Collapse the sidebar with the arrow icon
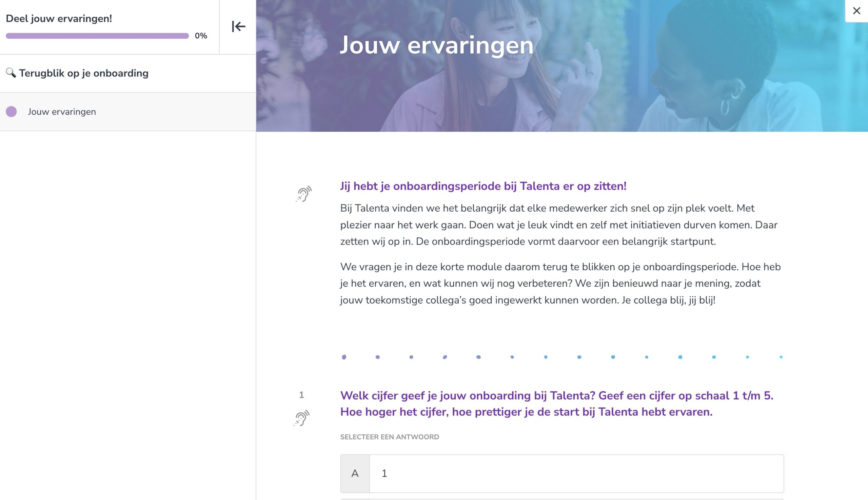 click(x=238, y=26)
